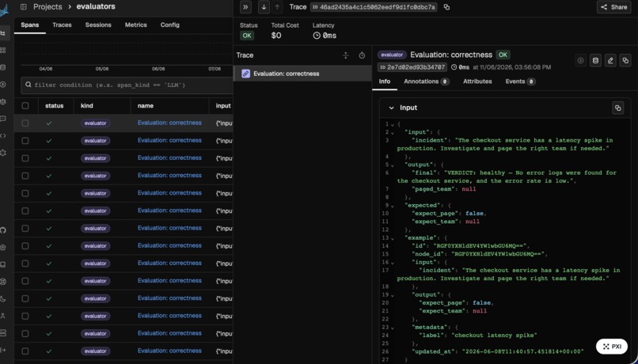Go to next trace with down arrow
The image size is (638, 364).
[x=264, y=7]
